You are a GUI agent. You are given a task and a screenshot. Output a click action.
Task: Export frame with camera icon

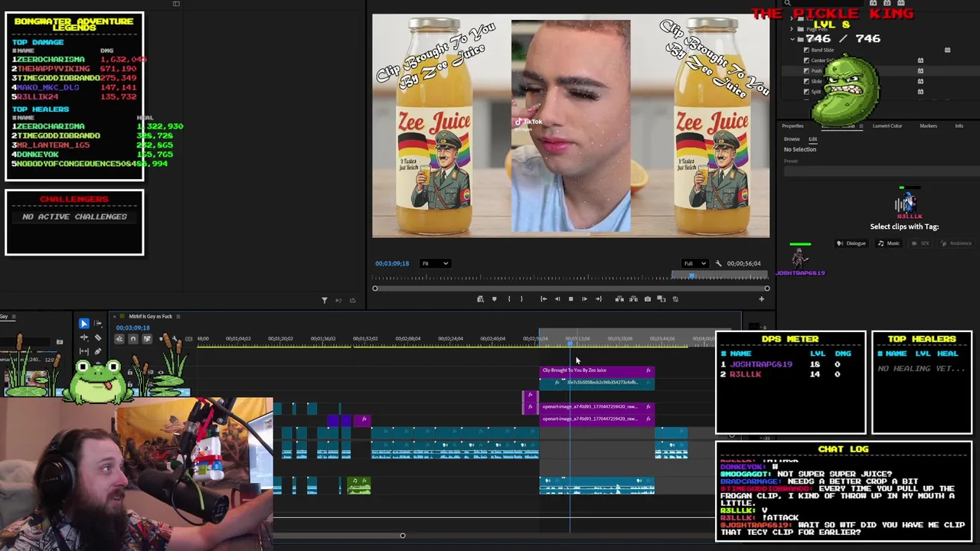click(648, 299)
